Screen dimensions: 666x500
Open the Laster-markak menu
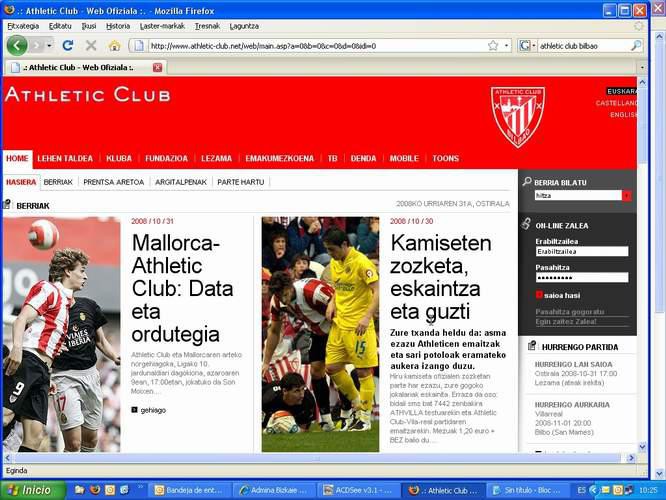click(162, 26)
